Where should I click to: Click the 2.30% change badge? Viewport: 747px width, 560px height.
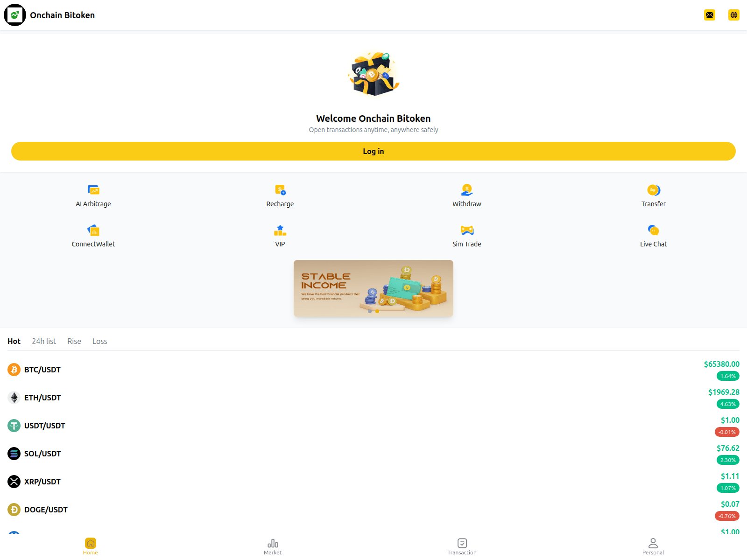pos(728,460)
